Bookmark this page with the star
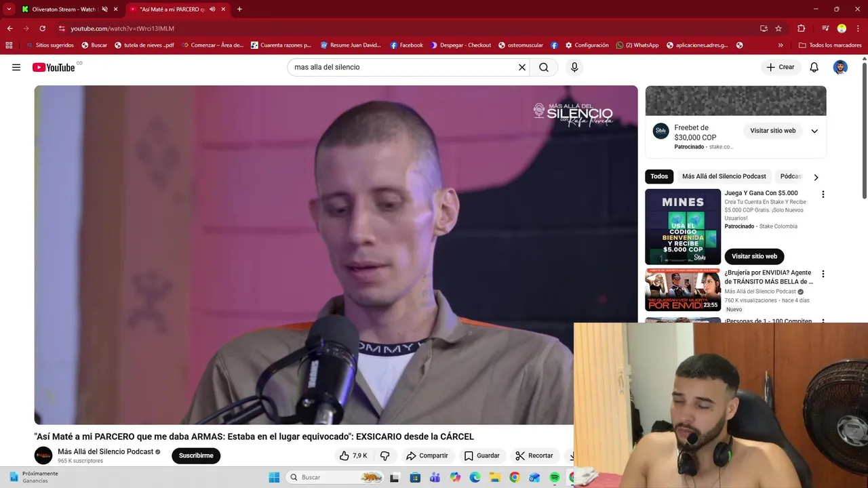The height and width of the screenshot is (488, 868). [x=778, y=28]
